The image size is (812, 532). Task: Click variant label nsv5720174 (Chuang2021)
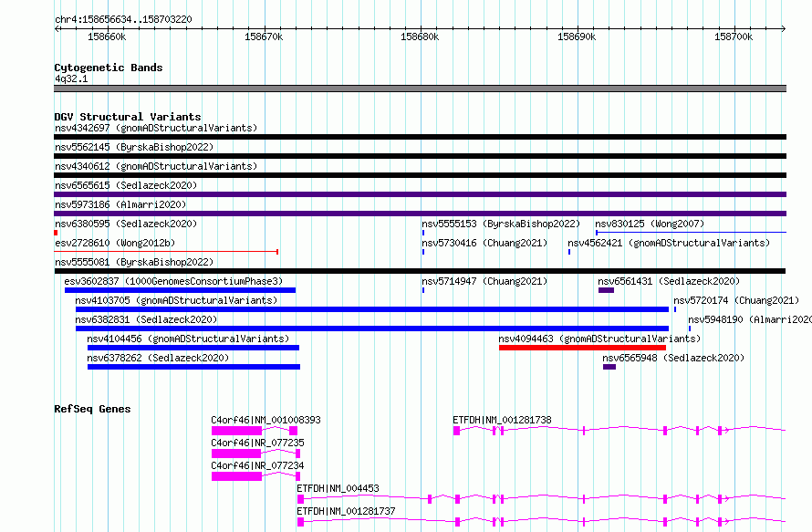point(736,300)
